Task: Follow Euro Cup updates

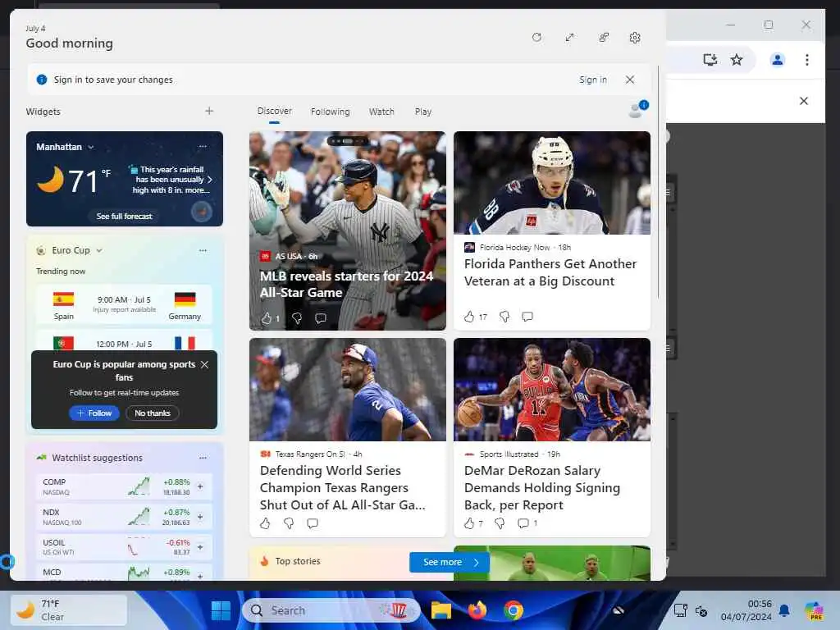Action: tap(94, 413)
